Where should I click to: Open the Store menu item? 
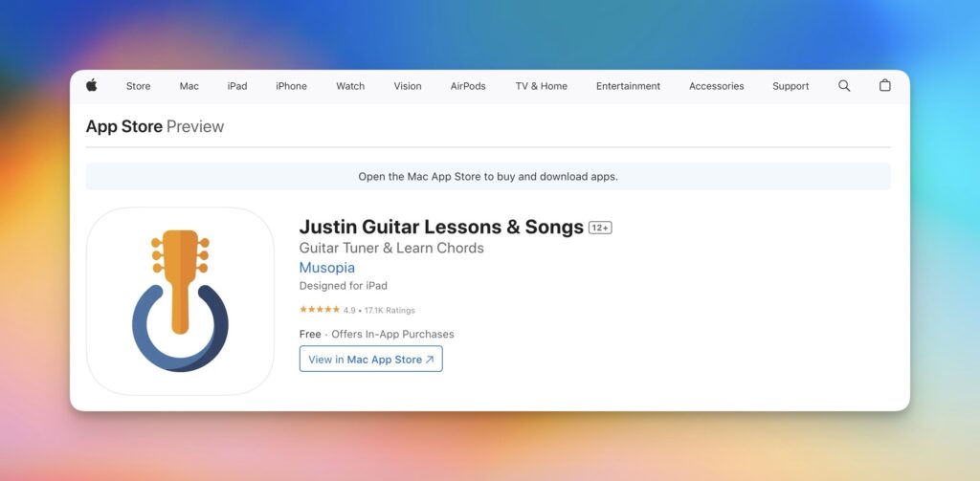138,86
